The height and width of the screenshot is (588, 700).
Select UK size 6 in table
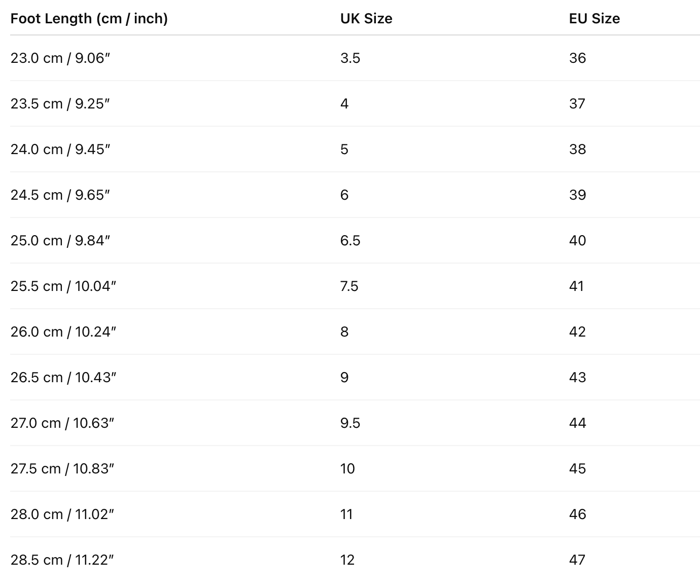344,195
